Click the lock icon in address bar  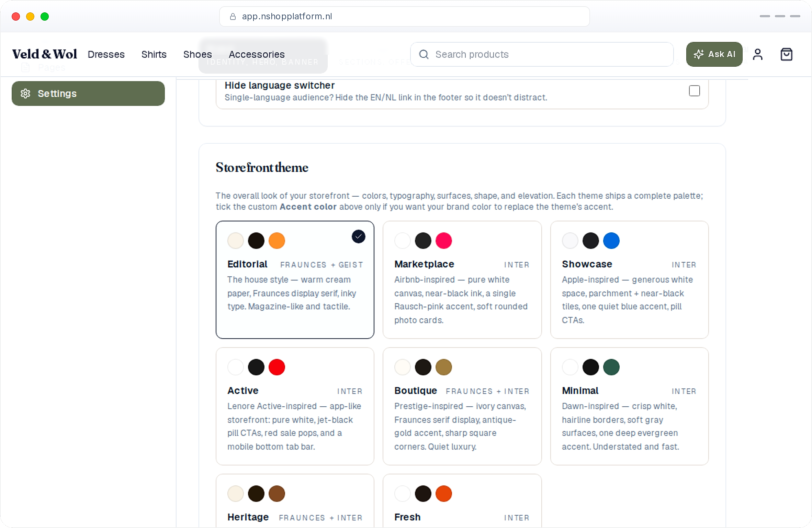pos(233,16)
